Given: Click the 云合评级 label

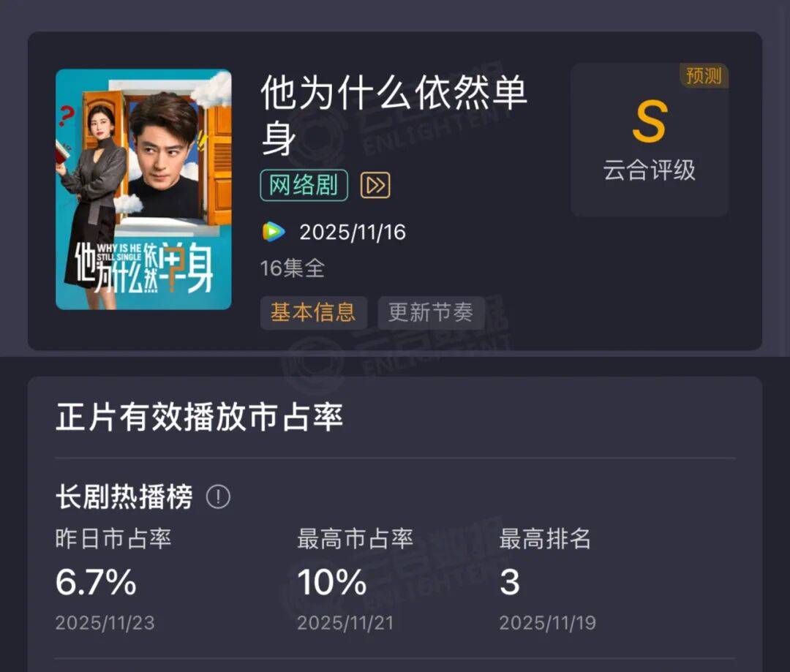Looking at the screenshot, I should coord(649,170).
